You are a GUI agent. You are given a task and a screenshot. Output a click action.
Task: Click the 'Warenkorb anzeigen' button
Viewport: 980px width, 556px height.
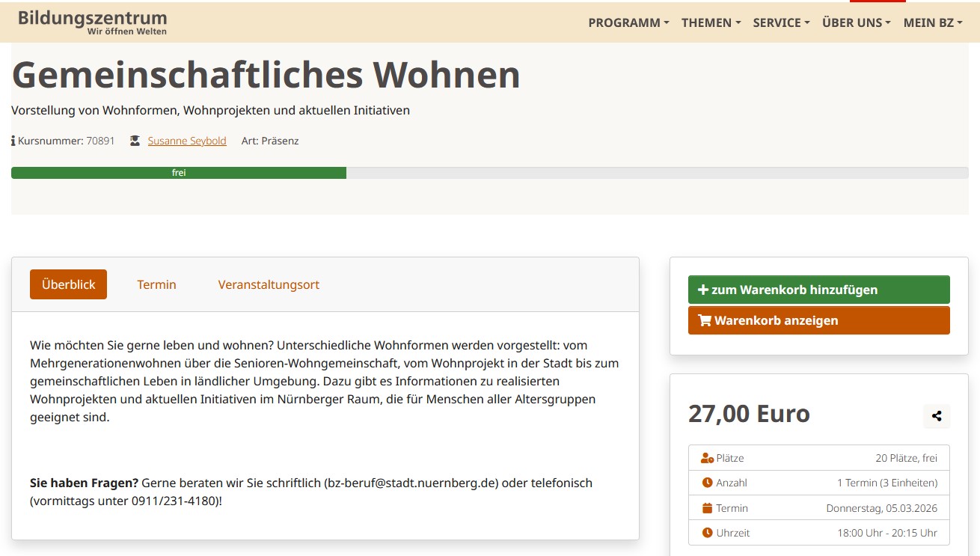point(818,320)
